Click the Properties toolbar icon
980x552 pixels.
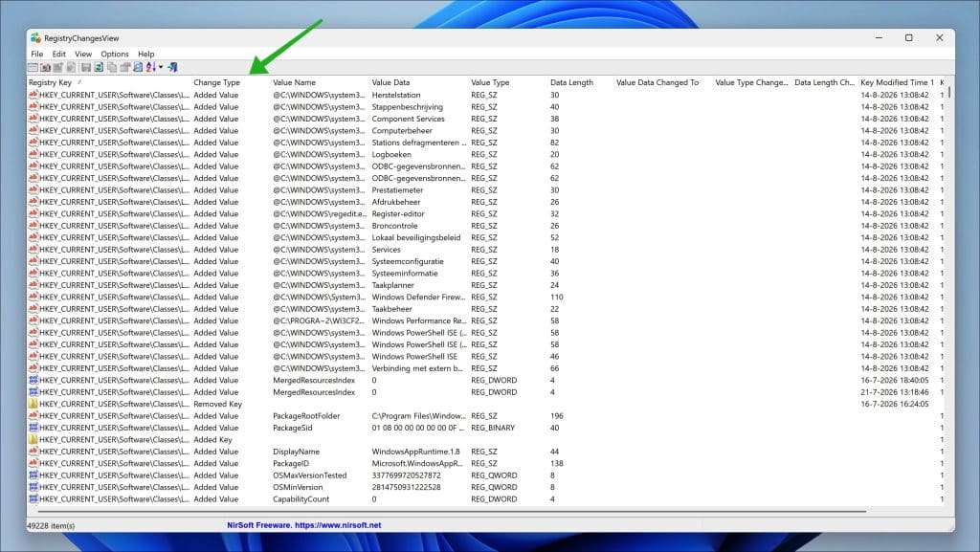coord(125,67)
